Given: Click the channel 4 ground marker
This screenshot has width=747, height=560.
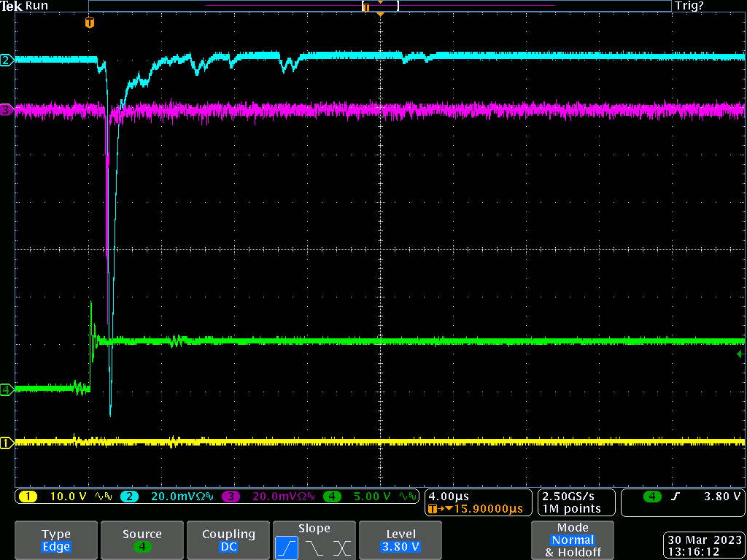Looking at the screenshot, I should coord(7,389).
